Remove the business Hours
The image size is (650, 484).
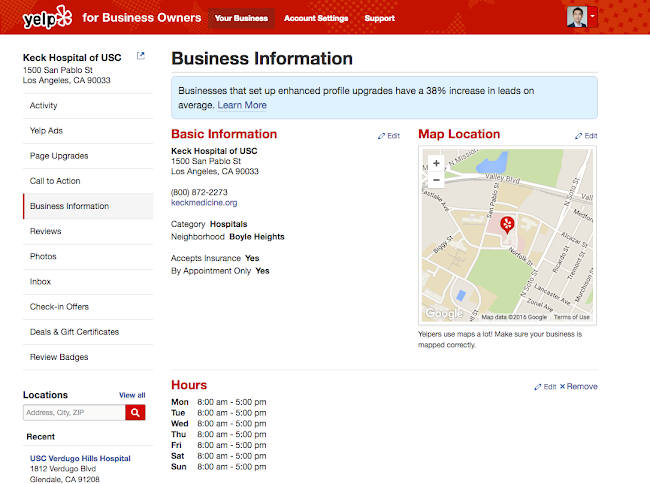pyautogui.click(x=579, y=387)
